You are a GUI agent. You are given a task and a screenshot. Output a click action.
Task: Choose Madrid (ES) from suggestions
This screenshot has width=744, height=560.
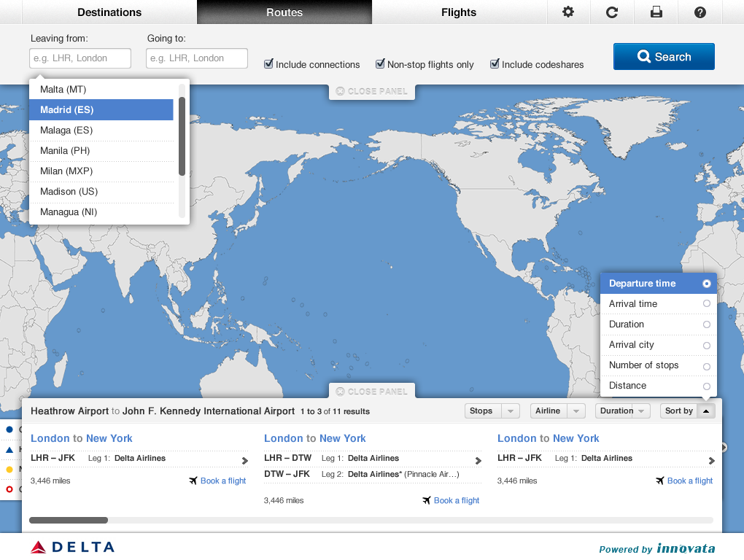click(x=101, y=109)
